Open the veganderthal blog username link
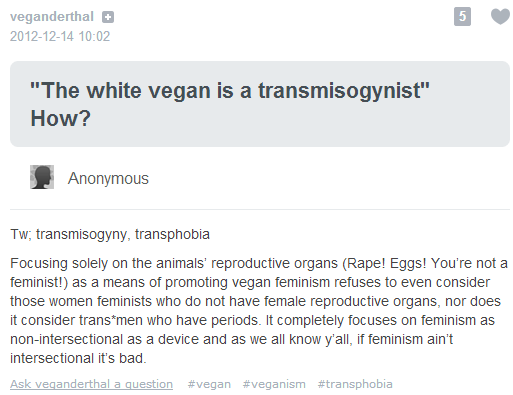The image size is (513, 395). click(x=52, y=16)
